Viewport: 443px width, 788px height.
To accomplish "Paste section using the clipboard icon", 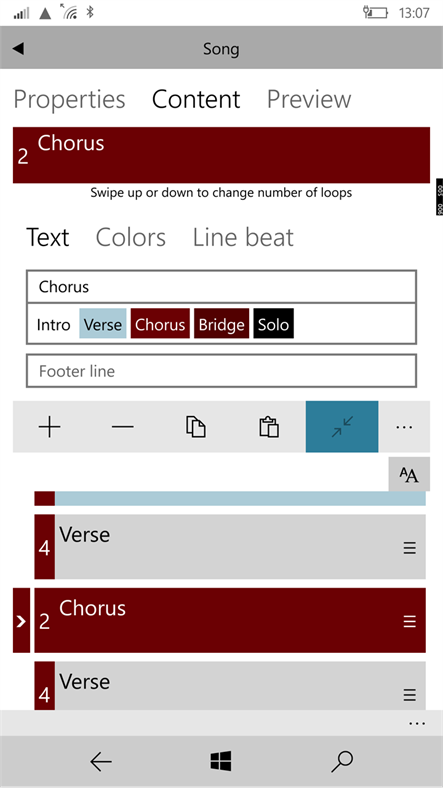I will coord(269,427).
